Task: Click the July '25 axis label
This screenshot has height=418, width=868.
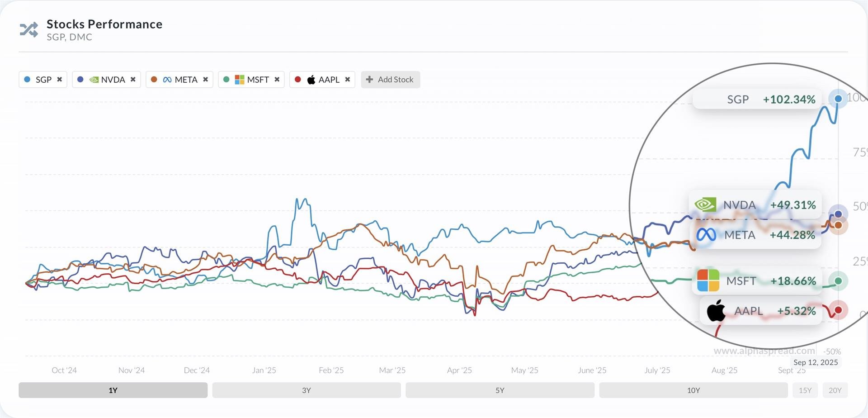Action: tap(657, 370)
